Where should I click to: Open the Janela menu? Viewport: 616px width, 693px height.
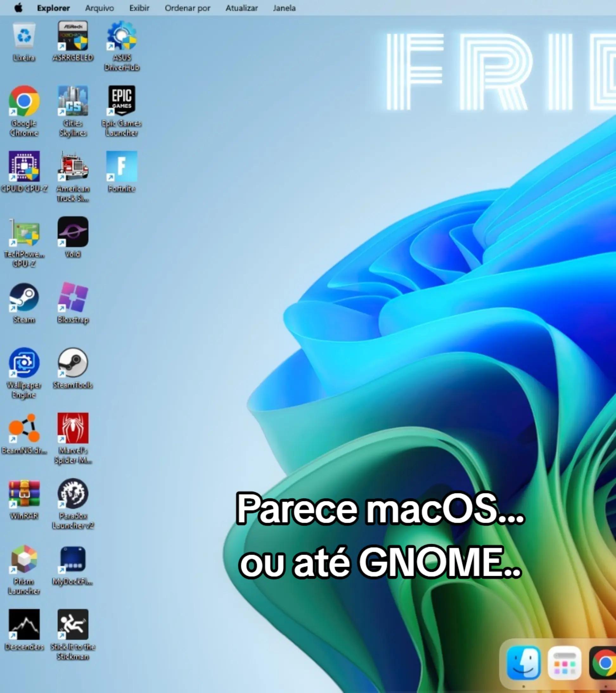tap(284, 8)
